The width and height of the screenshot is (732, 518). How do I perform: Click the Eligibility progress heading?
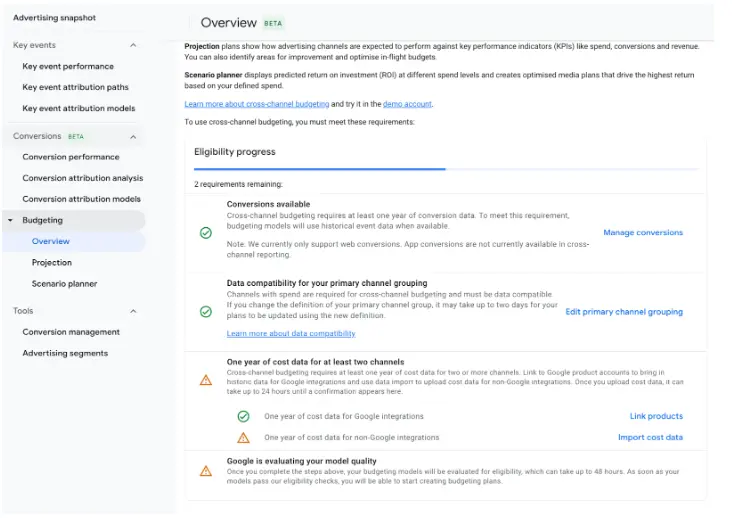pyautogui.click(x=235, y=152)
